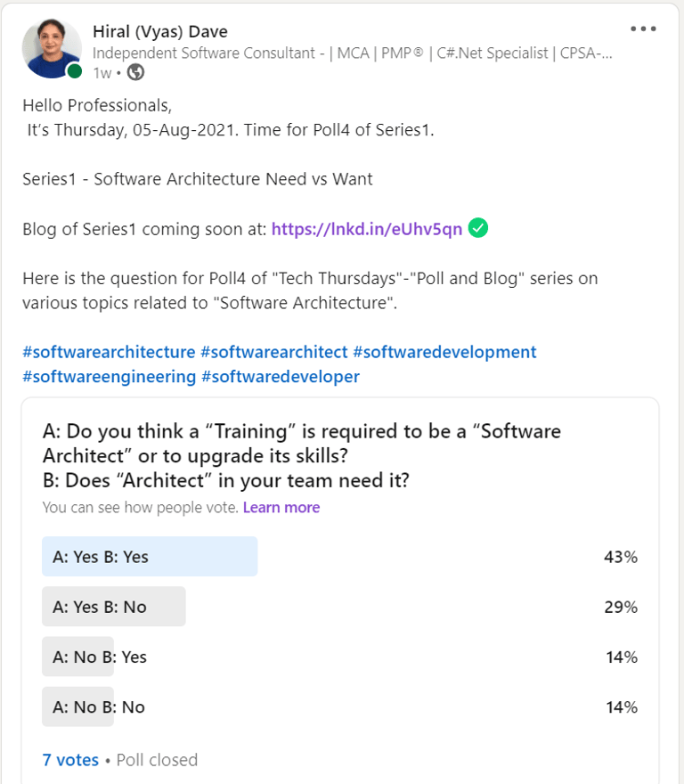Viewport: 684px width, 784px height.
Task: Click Hiral Dave's profile photo
Action: [52, 48]
